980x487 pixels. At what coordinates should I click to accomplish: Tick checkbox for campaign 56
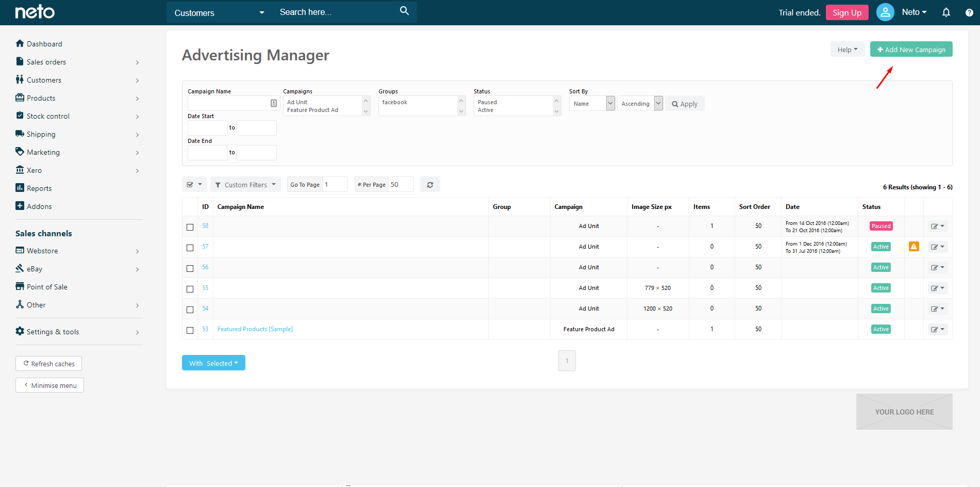point(190,268)
